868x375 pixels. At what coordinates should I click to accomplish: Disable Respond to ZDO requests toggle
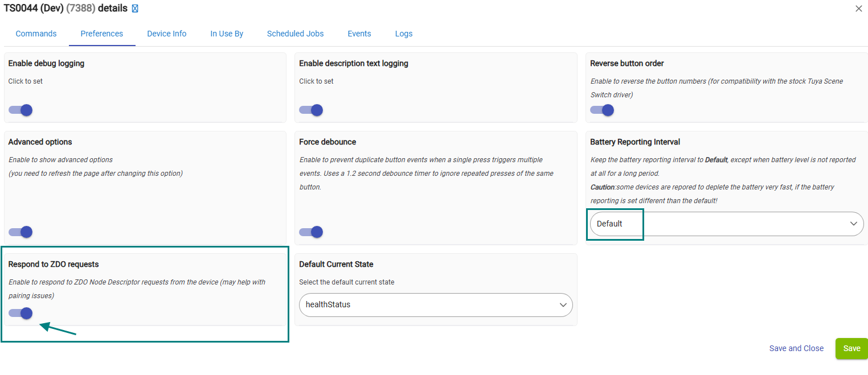point(21,313)
